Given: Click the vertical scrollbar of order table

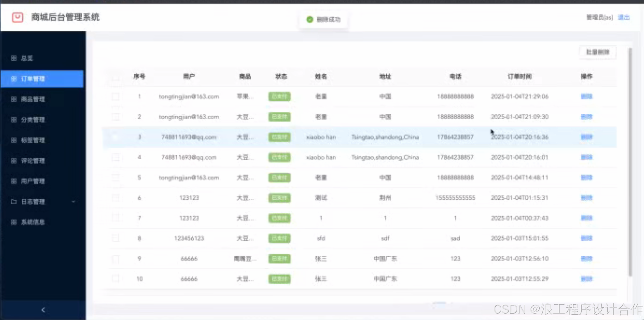Looking at the screenshot, I should (630, 162).
